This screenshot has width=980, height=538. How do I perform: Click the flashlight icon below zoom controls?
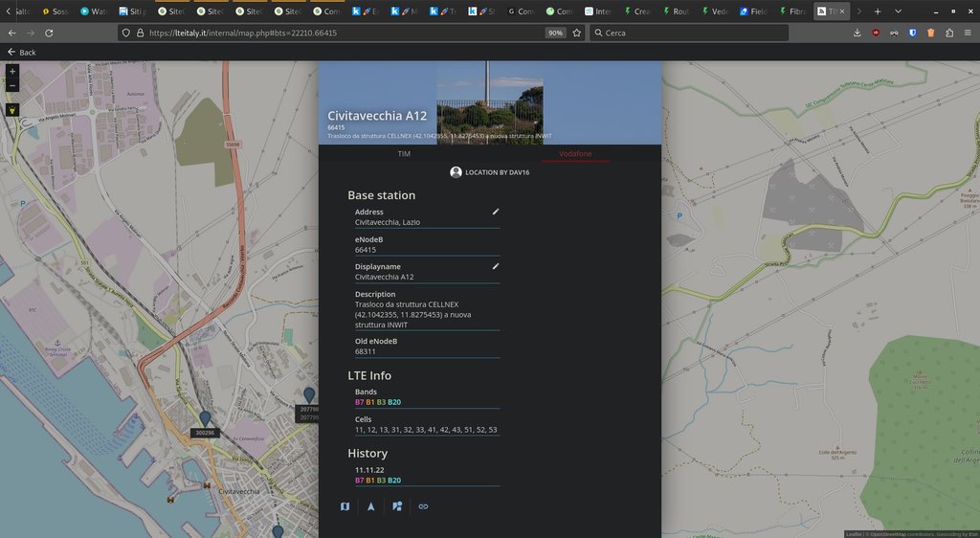click(12, 110)
